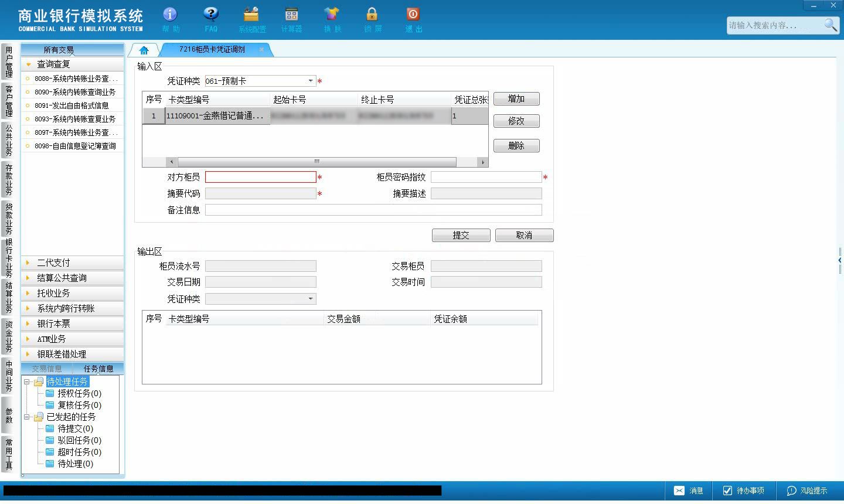Screen dimensions: 844x504
Task: Select the 待提交(0) tree item
Action: (69, 428)
